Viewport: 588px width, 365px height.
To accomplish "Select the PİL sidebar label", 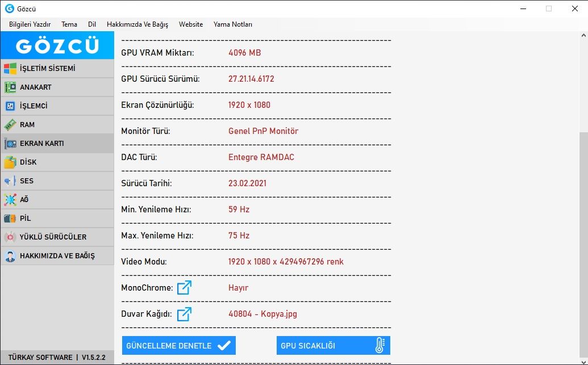I will pos(26,219).
